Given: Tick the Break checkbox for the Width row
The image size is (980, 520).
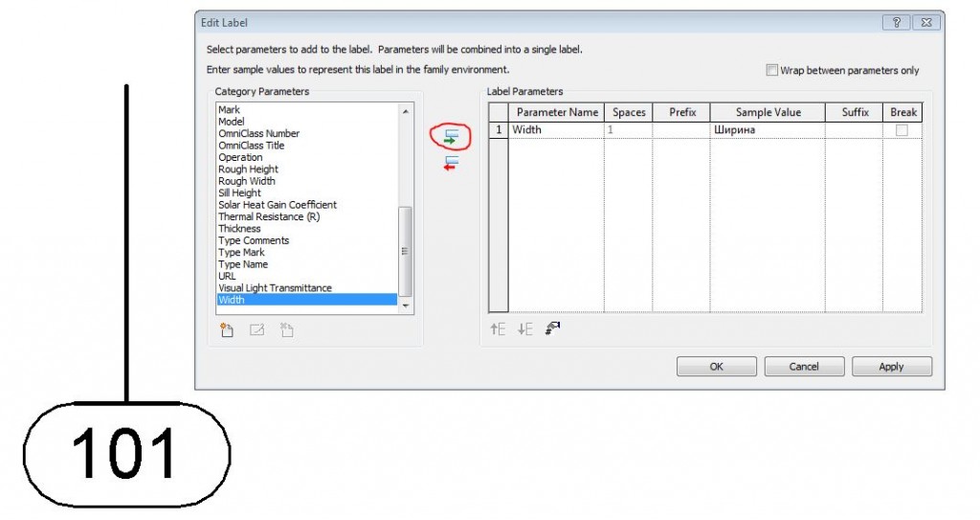Looking at the screenshot, I should [x=902, y=130].
